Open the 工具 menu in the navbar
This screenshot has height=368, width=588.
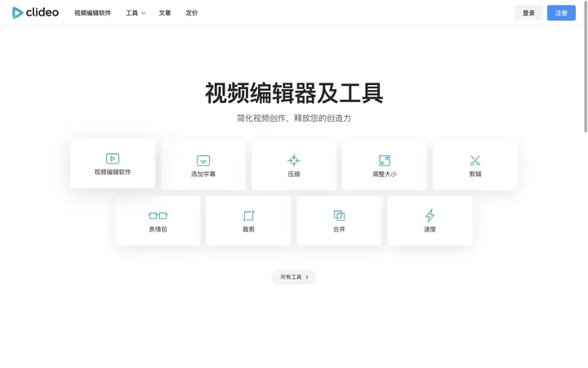pyautogui.click(x=136, y=13)
